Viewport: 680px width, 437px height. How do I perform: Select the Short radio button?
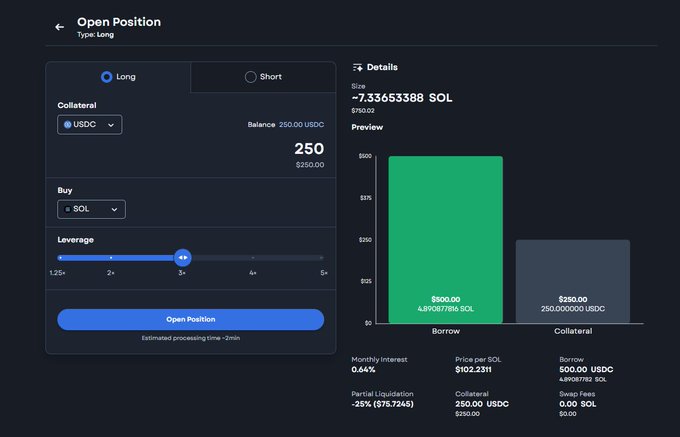250,77
